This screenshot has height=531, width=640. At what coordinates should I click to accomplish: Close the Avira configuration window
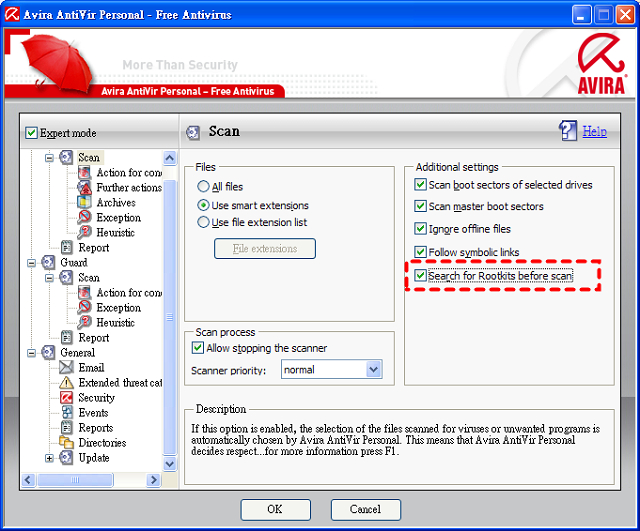point(625,15)
